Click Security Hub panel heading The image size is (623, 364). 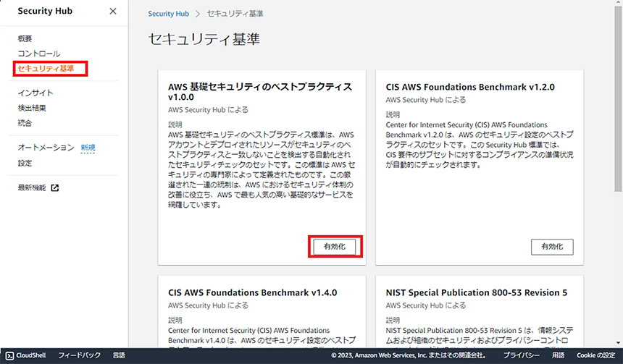tap(45, 11)
